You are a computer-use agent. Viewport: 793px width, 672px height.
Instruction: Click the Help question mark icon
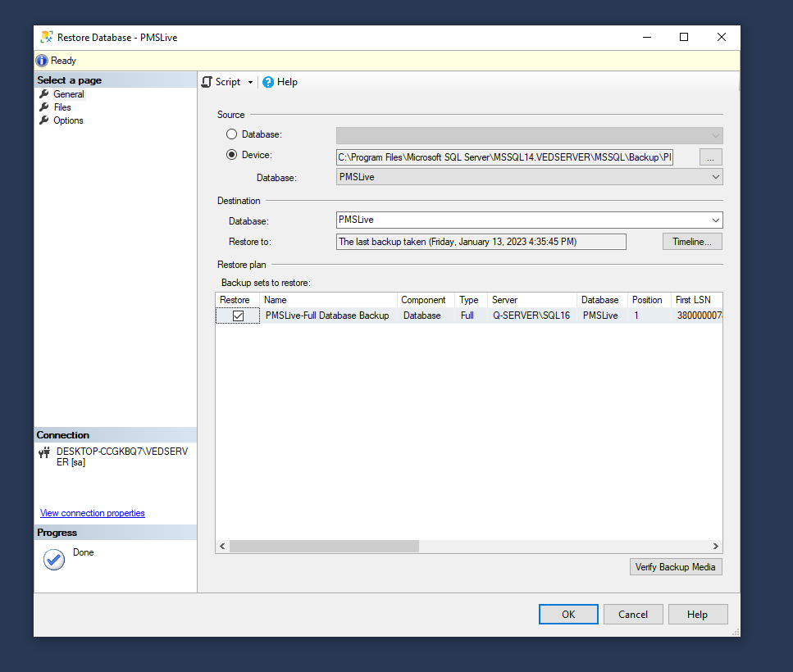[267, 82]
